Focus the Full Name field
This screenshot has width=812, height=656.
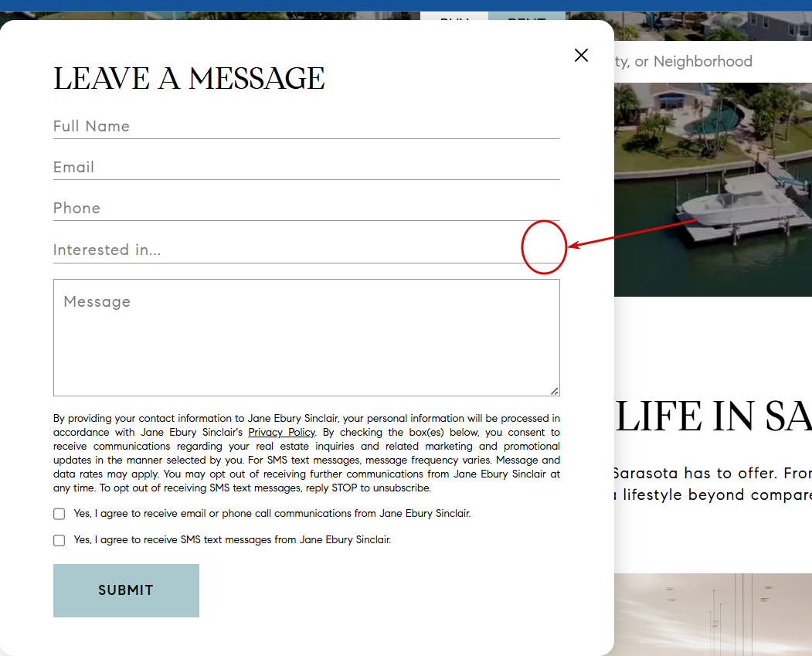point(307,127)
